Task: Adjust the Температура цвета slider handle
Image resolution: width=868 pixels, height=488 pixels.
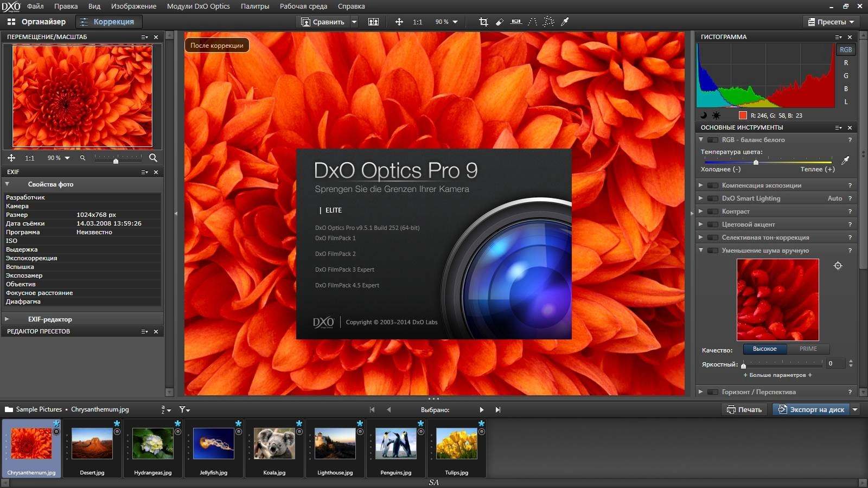Action: tap(756, 162)
